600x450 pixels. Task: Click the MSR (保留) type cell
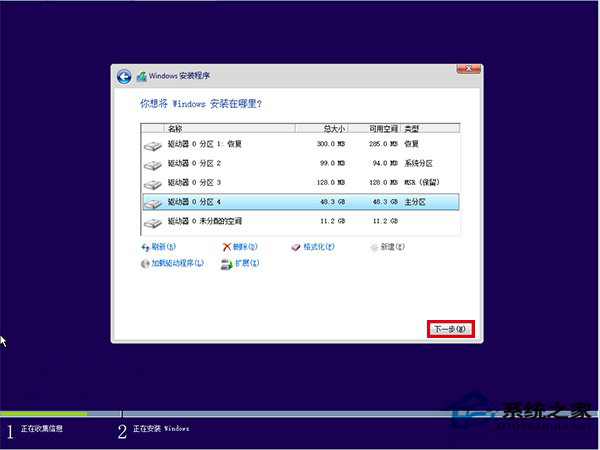point(422,183)
